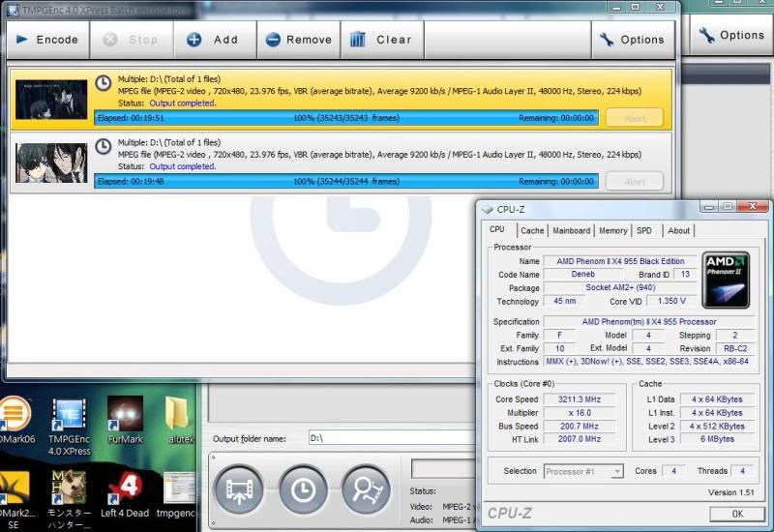Click the Output folder name field
This screenshot has height=532, width=774.
click(393, 438)
